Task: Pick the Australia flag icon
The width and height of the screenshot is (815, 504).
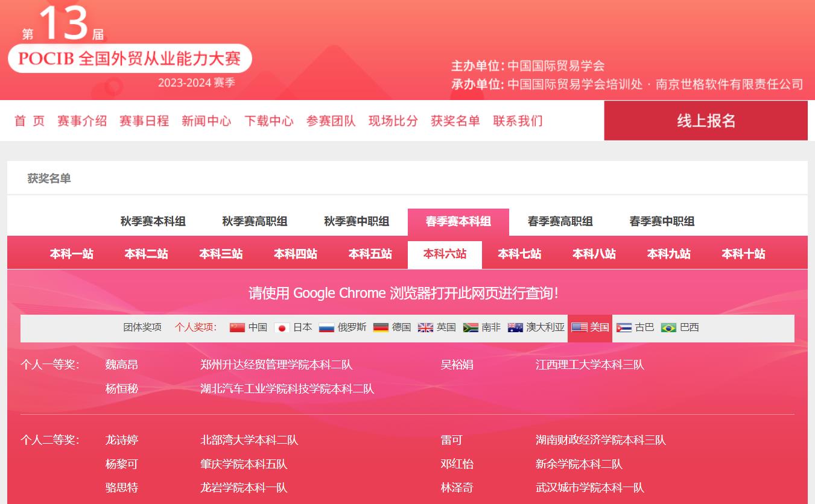Action: tap(515, 327)
